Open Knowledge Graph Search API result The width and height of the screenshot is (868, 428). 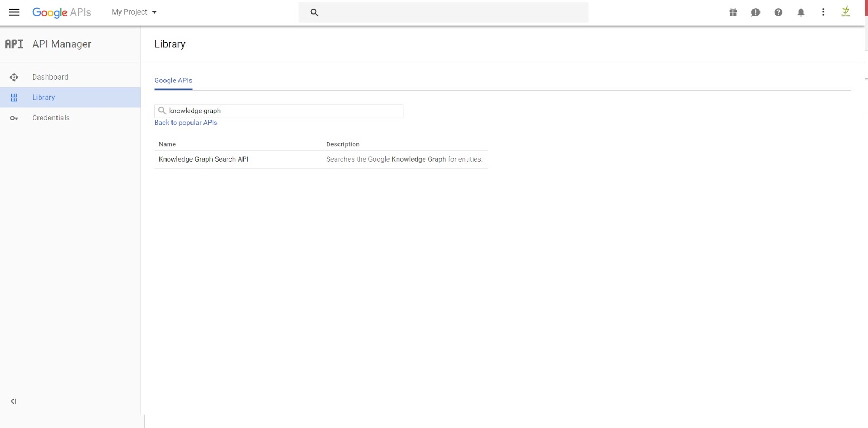[x=203, y=159]
